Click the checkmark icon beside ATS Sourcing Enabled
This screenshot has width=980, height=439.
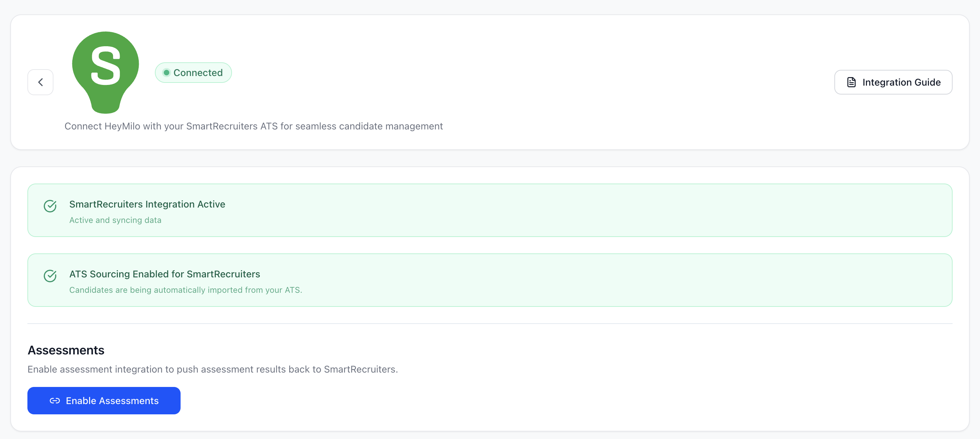point(50,276)
